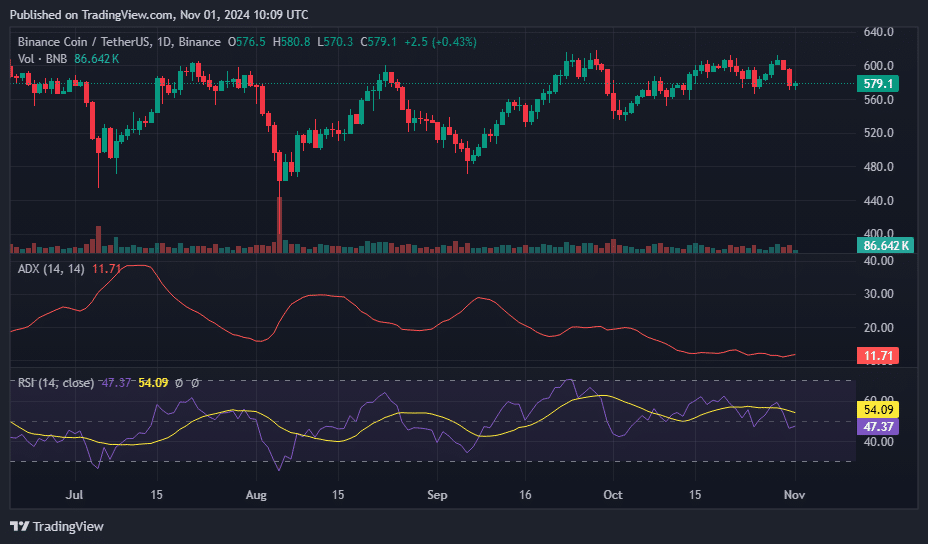Click the 15 date label between Aug and Sep
The height and width of the screenshot is (544, 928).
(x=337, y=495)
